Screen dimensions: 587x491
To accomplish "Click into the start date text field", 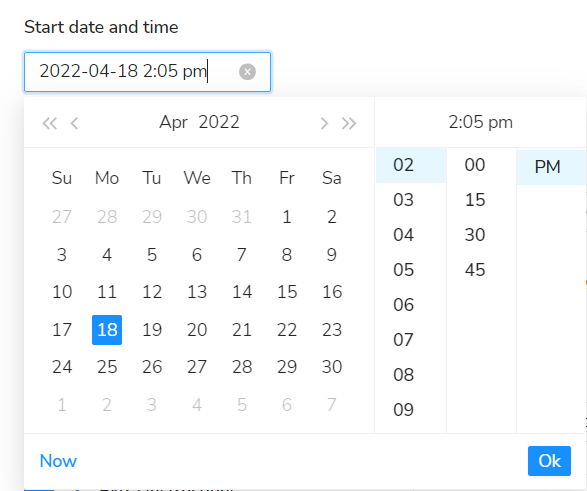I will [x=147, y=72].
